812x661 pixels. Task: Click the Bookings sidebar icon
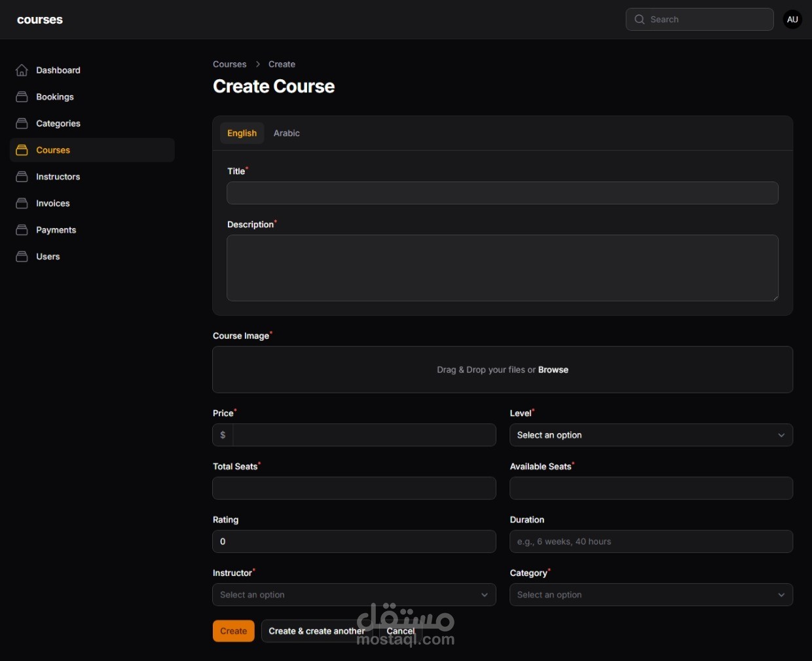tap(22, 97)
